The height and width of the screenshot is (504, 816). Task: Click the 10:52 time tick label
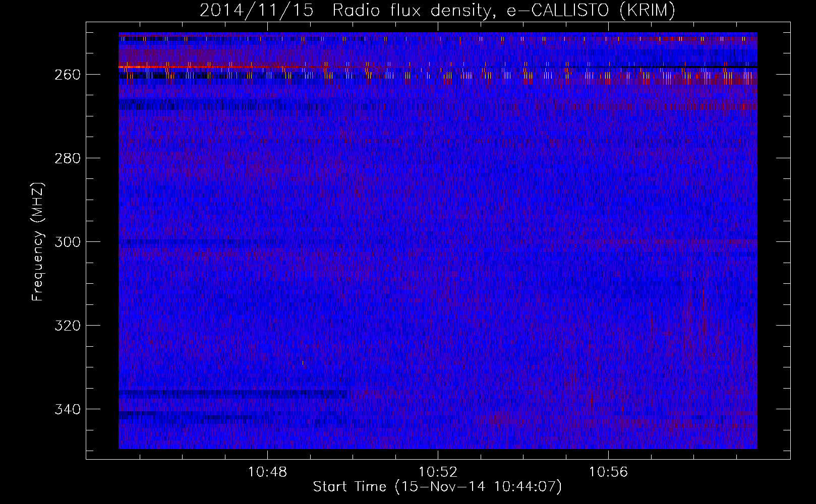(438, 472)
